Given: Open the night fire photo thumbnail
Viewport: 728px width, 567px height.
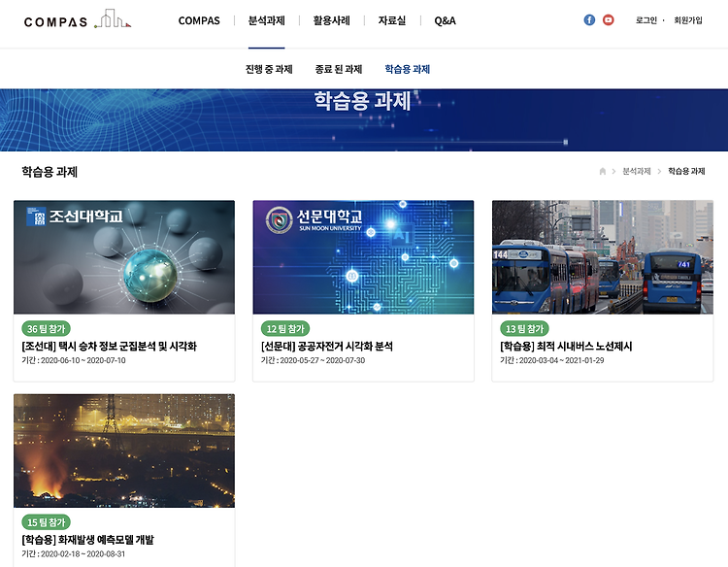Looking at the screenshot, I should [124, 450].
